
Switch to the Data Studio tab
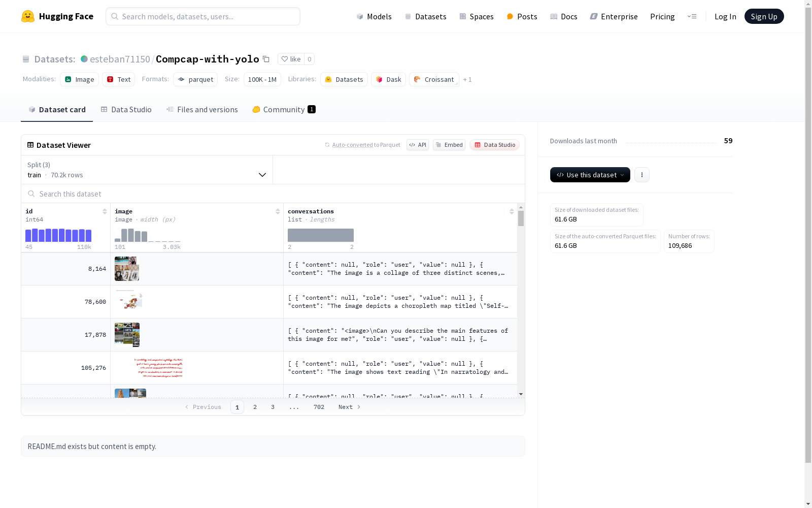pos(126,109)
